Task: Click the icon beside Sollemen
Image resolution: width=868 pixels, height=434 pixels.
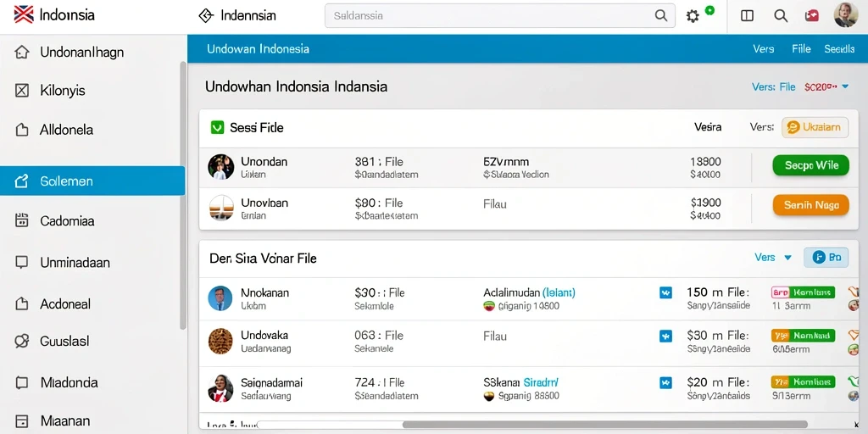Action: (21, 181)
